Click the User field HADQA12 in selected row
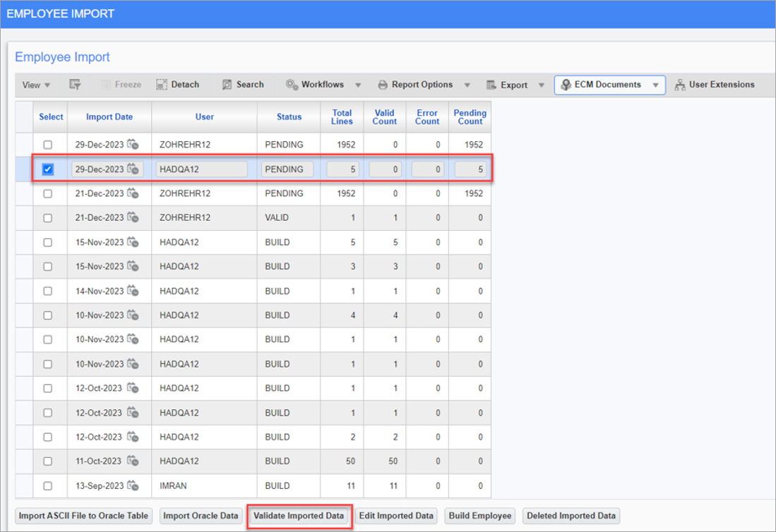The image size is (776, 532). click(x=201, y=169)
